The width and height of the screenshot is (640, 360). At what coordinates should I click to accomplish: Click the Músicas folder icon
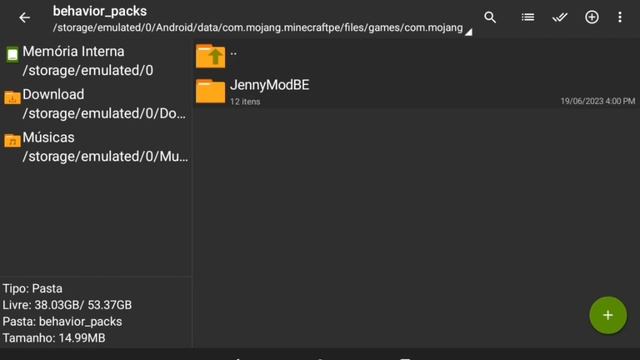tap(12, 140)
